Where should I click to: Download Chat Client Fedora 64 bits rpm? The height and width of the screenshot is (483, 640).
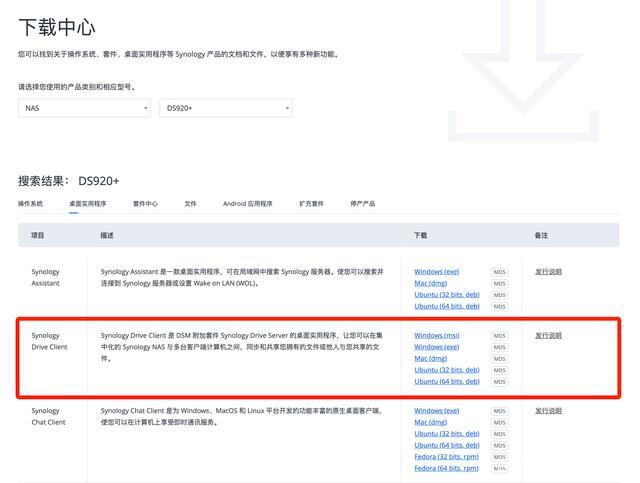[447, 468]
